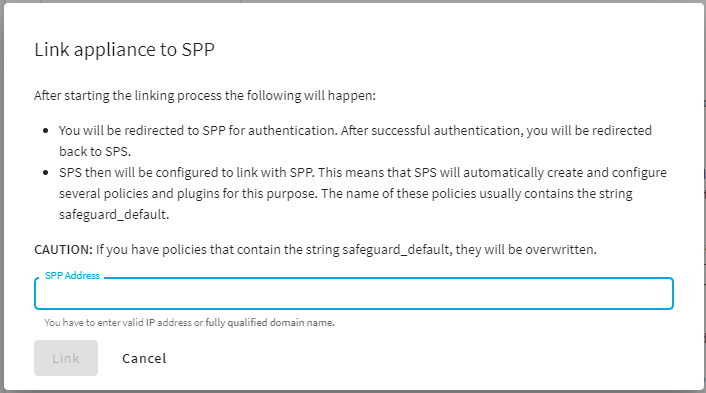The image size is (706, 393).
Task: Click the dimmed backdrop above the dialog
Action: click(x=353, y=1)
